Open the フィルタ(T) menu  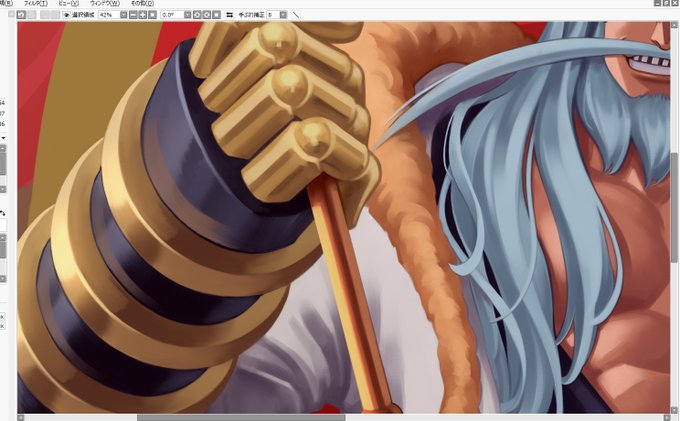coord(36,3)
